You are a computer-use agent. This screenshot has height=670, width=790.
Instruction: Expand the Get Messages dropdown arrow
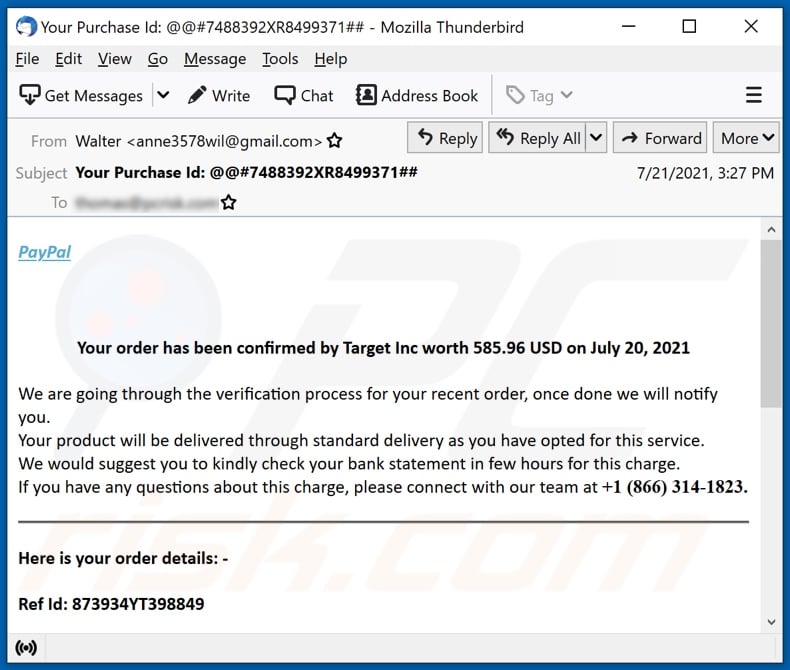[x=164, y=96]
